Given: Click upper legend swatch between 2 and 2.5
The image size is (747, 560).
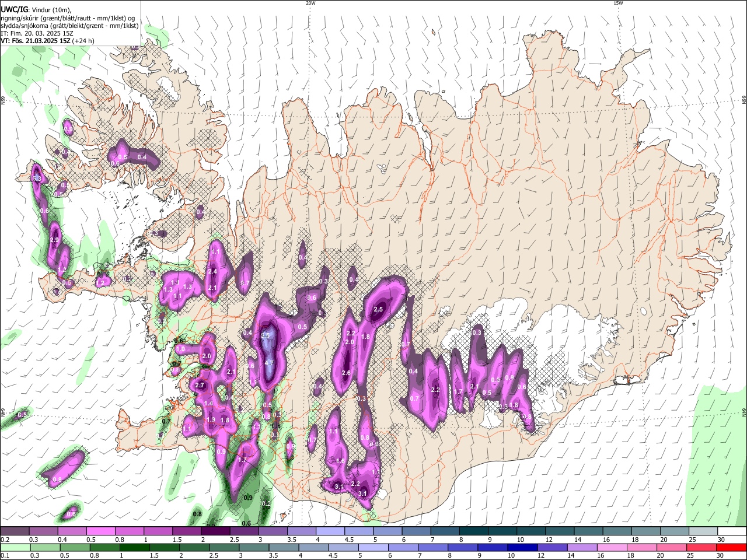Looking at the screenshot, I should click(215, 531).
